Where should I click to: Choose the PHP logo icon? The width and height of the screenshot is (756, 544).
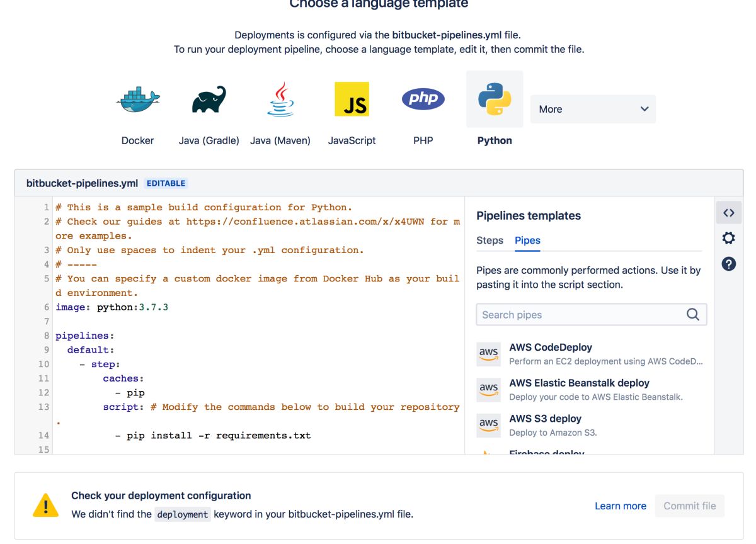pyautogui.click(x=423, y=99)
